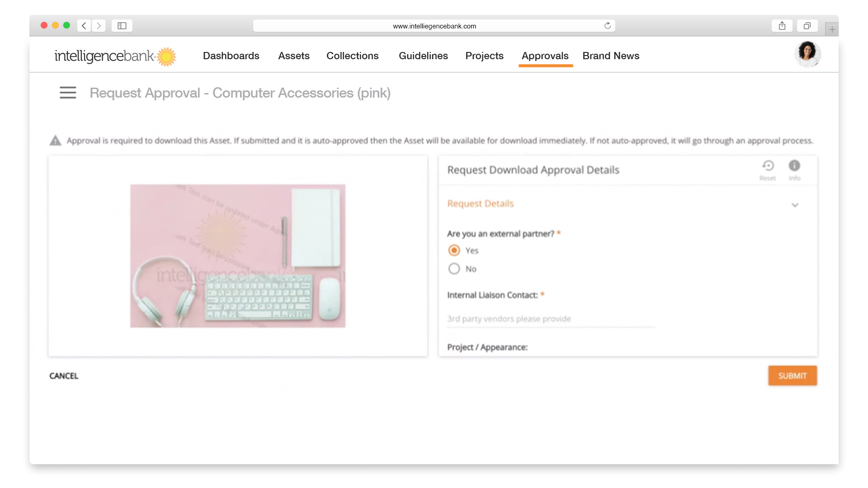Click the SUBMIT button
This screenshot has width=868, height=488.
(793, 376)
